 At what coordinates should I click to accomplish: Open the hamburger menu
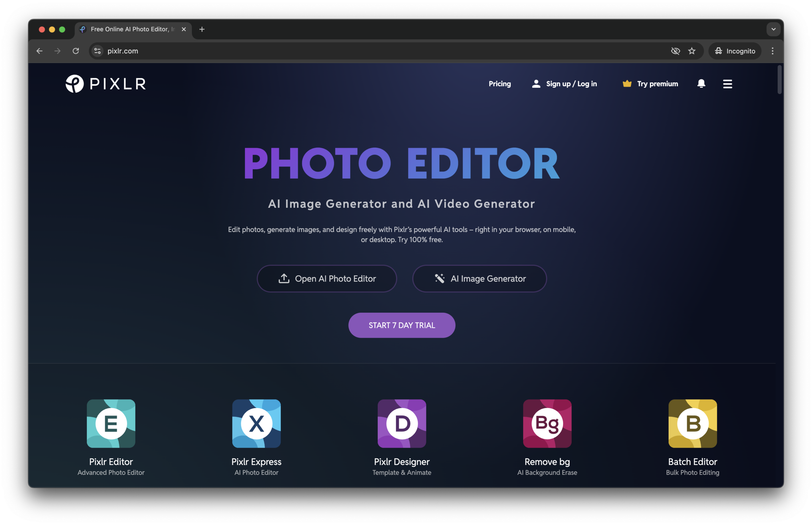(x=727, y=84)
